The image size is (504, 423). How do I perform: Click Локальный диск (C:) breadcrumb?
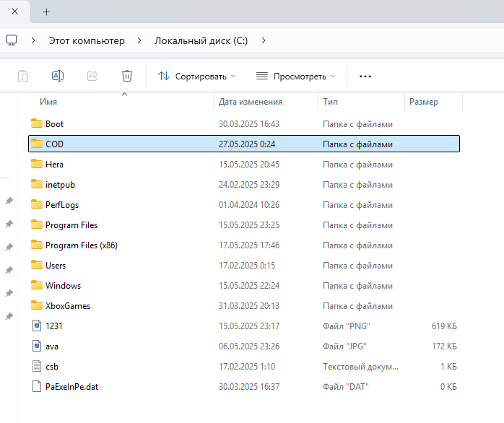(x=201, y=40)
